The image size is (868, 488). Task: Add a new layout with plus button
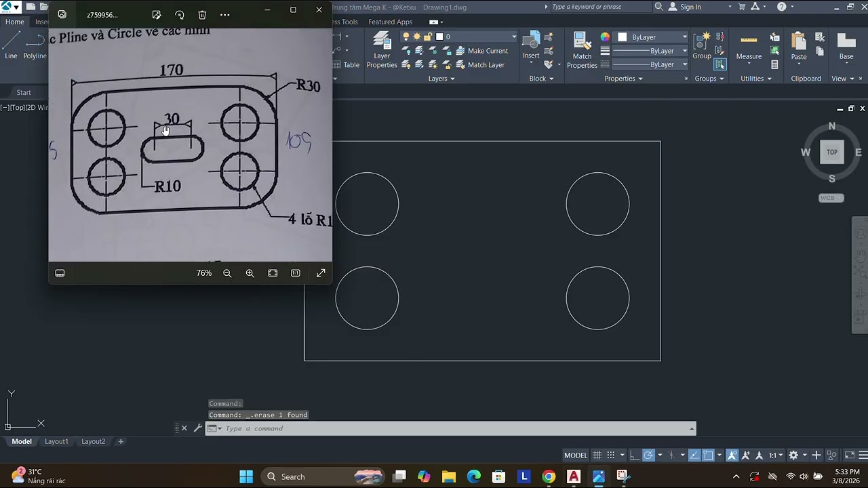tap(121, 441)
